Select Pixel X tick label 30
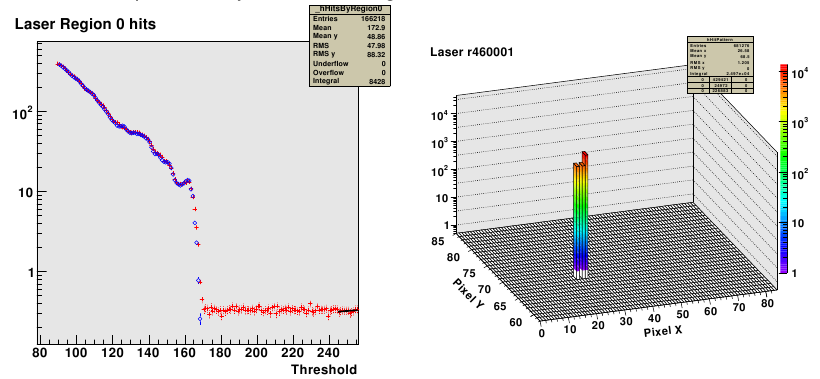The height and width of the screenshot is (379, 820). [626, 322]
